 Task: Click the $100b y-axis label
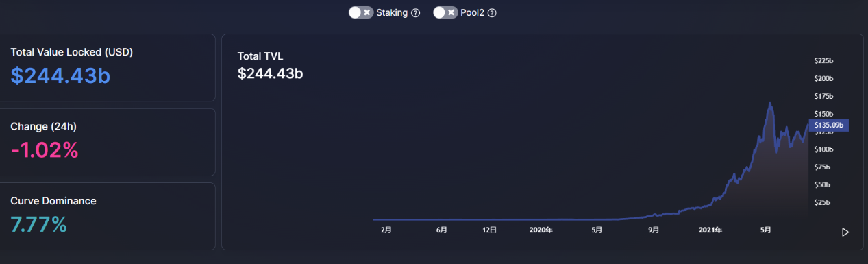(x=823, y=149)
